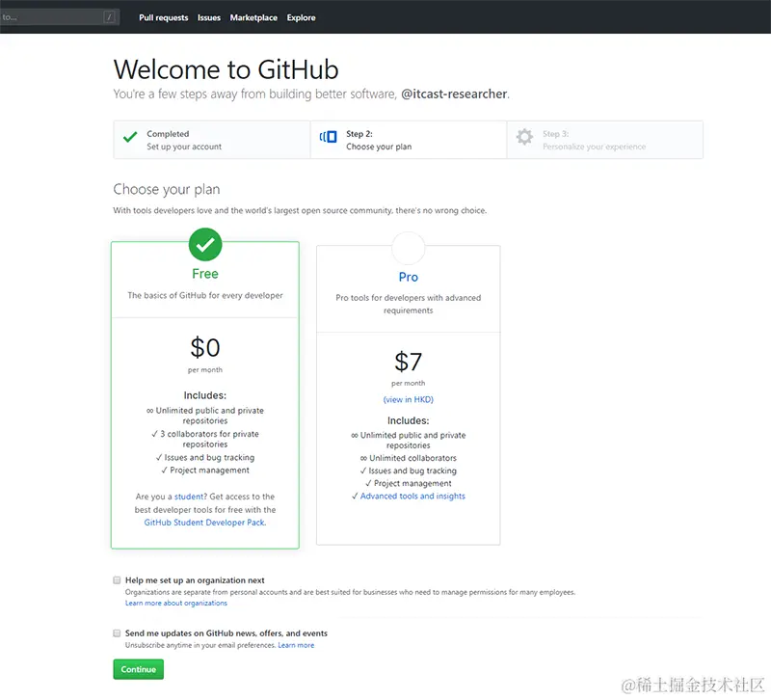771x700 pixels.
Task: Open Pull requests in the top navigation
Action: click(163, 17)
